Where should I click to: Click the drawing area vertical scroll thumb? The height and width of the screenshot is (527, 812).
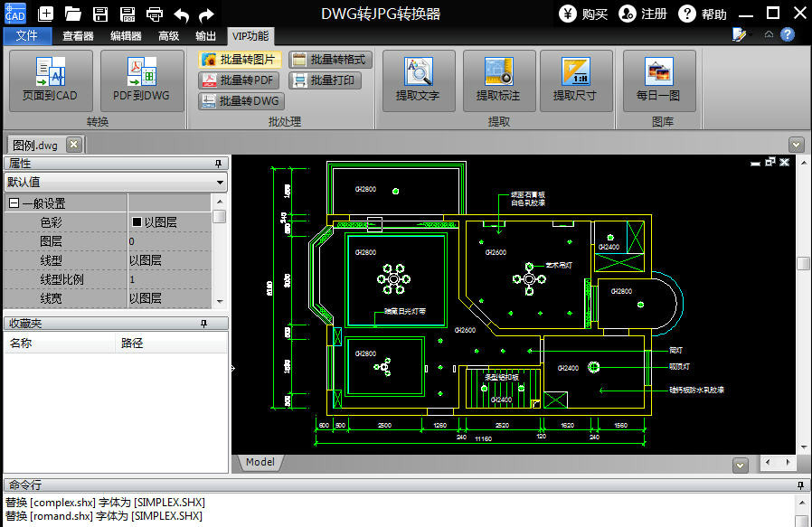[803, 263]
